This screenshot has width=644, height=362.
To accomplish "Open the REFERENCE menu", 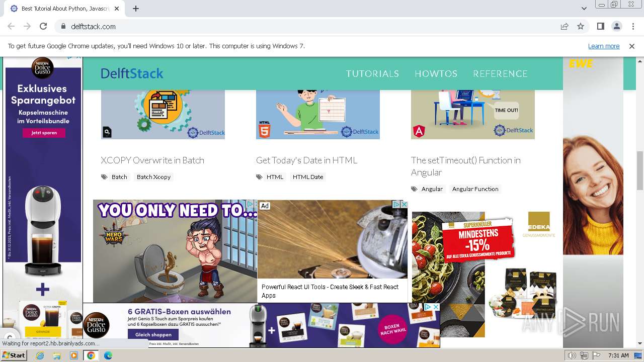I will [x=500, y=73].
